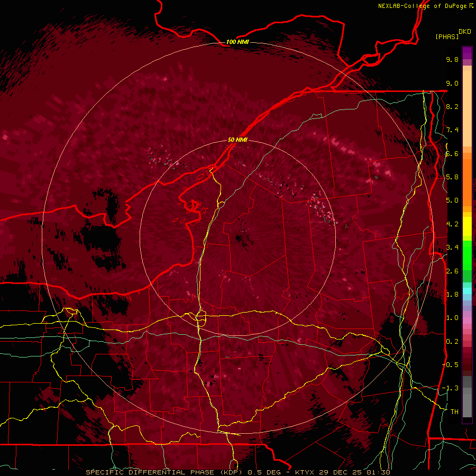The height and width of the screenshot is (476, 476).
Task: Click the 3.4 value on the scale
Action: pos(452,248)
